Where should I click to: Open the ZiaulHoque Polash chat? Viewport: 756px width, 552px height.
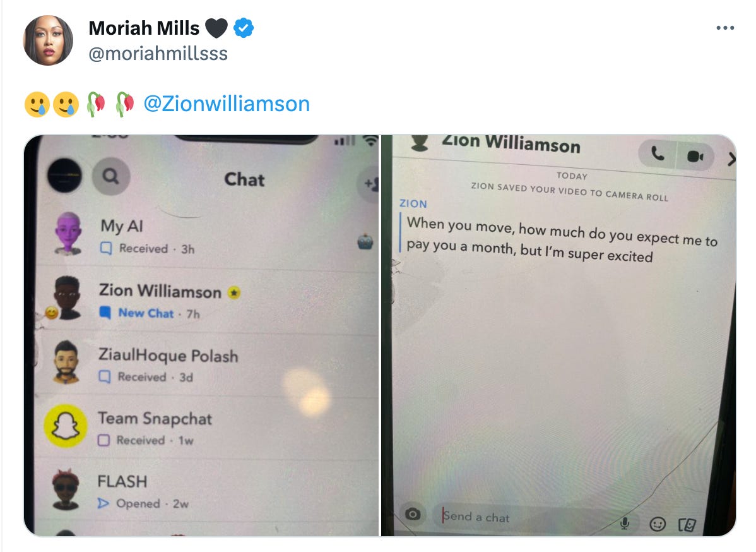(x=208, y=365)
